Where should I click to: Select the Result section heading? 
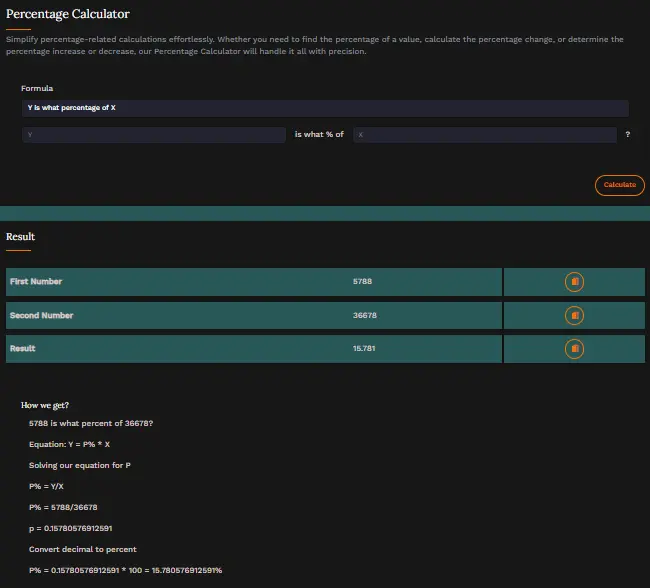click(x=20, y=237)
